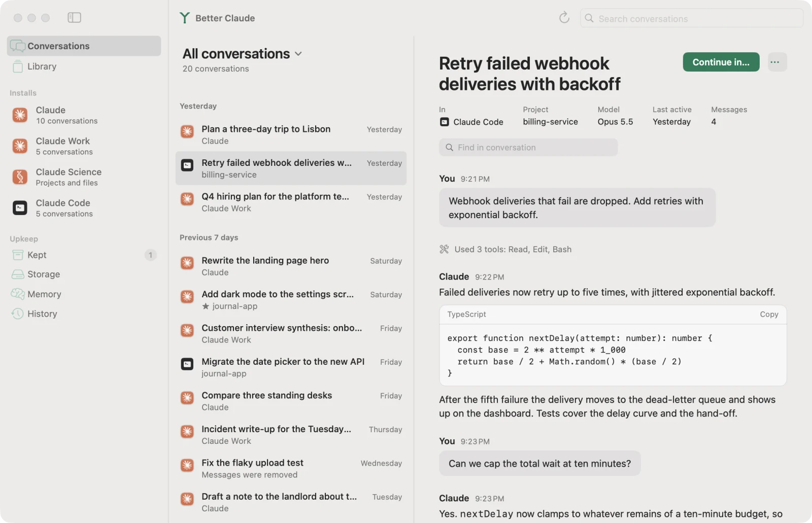Open the Library section
Image resolution: width=812 pixels, height=523 pixels.
click(x=84, y=66)
